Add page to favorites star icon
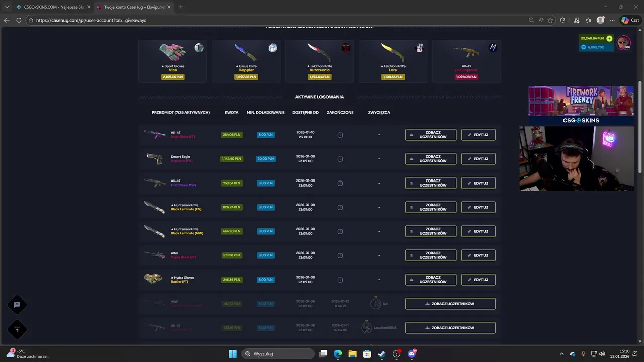The width and height of the screenshot is (644, 362). click(x=550, y=20)
